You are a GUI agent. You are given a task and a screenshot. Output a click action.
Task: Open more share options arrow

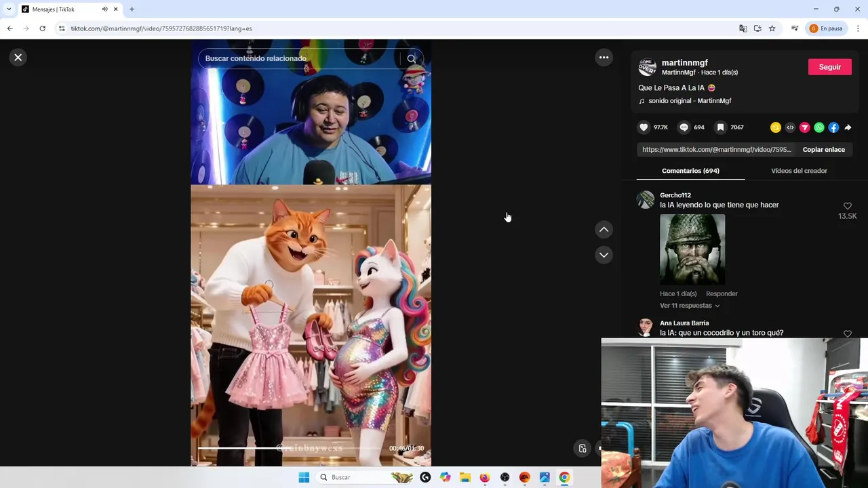tap(848, 127)
